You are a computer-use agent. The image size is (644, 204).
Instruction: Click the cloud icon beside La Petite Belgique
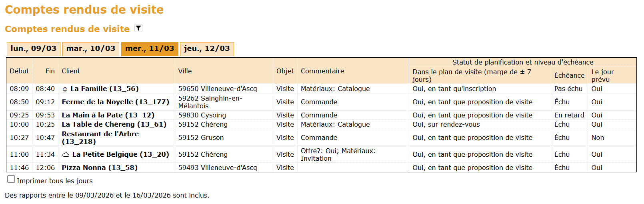pos(66,155)
